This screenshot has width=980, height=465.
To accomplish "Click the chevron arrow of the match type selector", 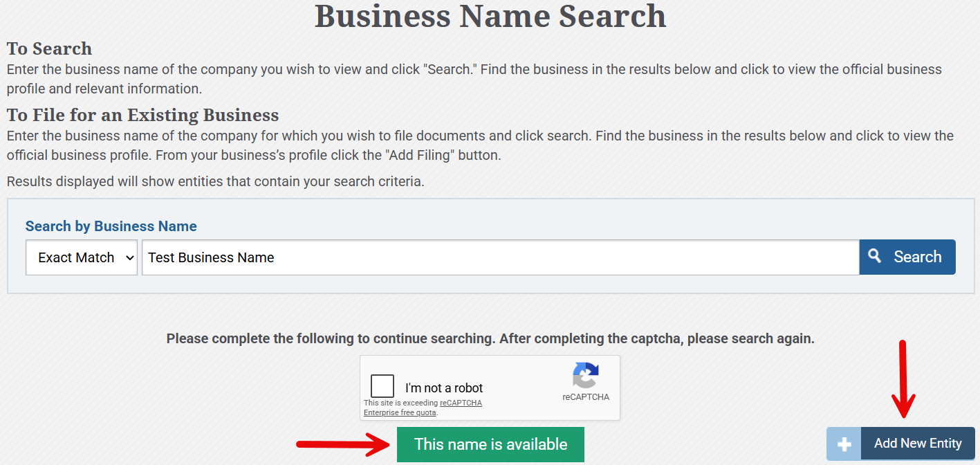I will [x=129, y=257].
